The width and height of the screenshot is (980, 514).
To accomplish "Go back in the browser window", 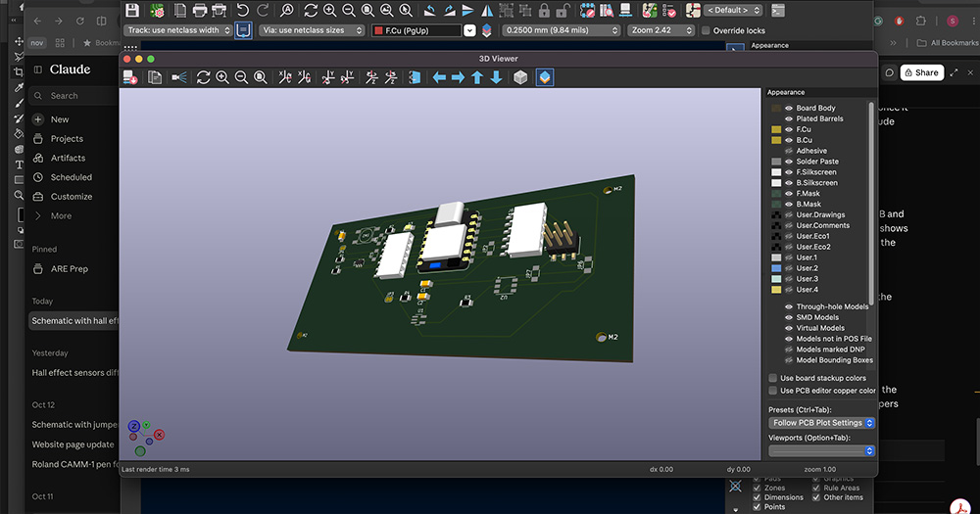I will [37, 21].
